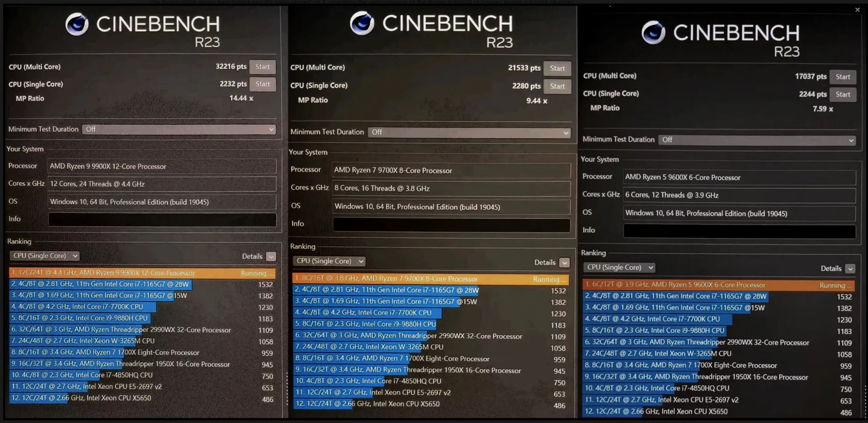This screenshot has height=423, width=868.
Task: Click the Cinebench logo in the 9700X window
Action: [362, 23]
